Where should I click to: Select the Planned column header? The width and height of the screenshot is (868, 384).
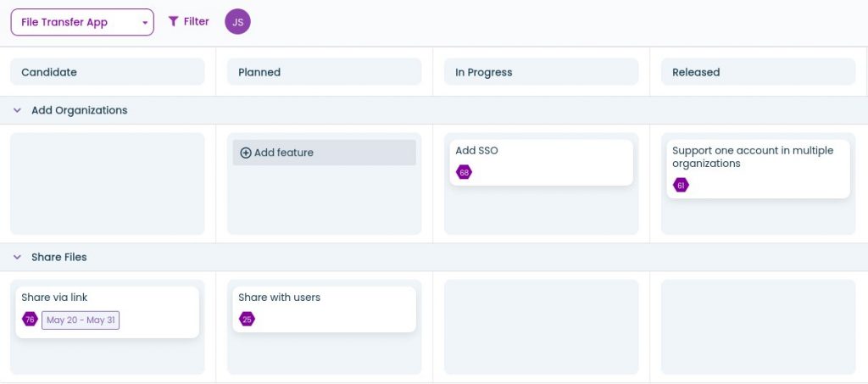(x=325, y=72)
